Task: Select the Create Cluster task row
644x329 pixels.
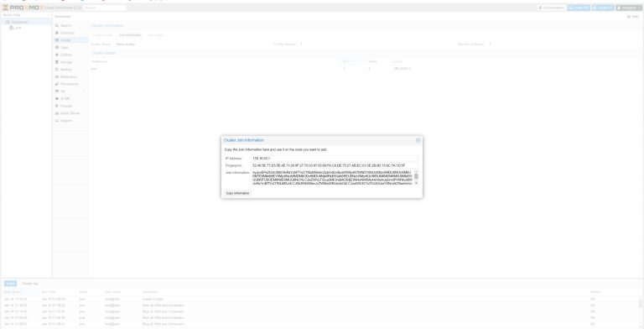Action: point(320,299)
